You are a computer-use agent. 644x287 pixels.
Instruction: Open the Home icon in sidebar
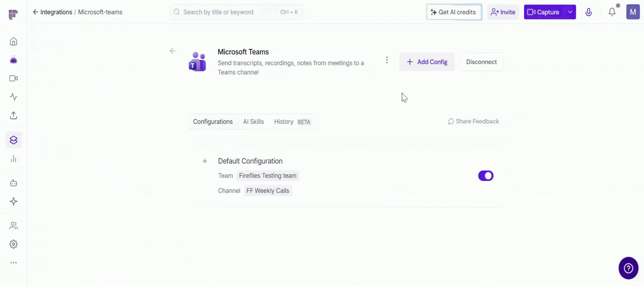13,41
